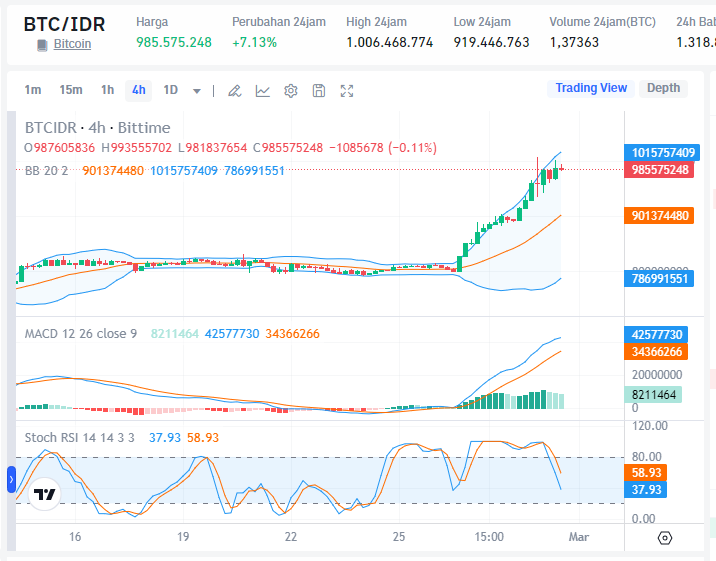Click the 16 date axis label
Image resolution: width=716 pixels, height=561 pixels.
75,537
